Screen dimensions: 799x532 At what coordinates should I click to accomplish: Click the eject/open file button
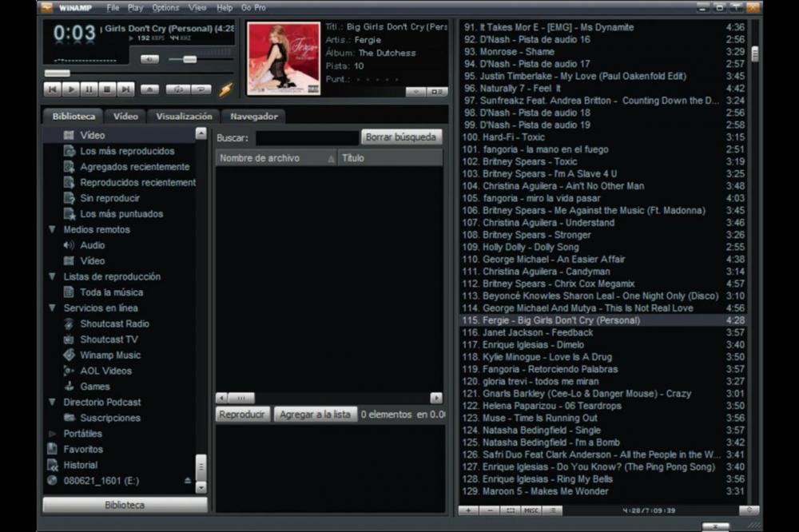pyautogui.click(x=150, y=89)
